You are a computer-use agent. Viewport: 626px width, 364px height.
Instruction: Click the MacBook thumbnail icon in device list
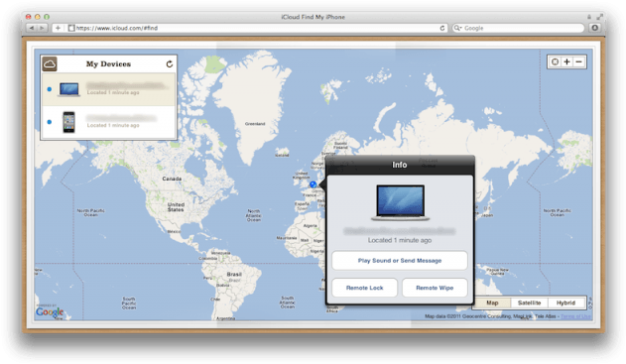pos(69,89)
